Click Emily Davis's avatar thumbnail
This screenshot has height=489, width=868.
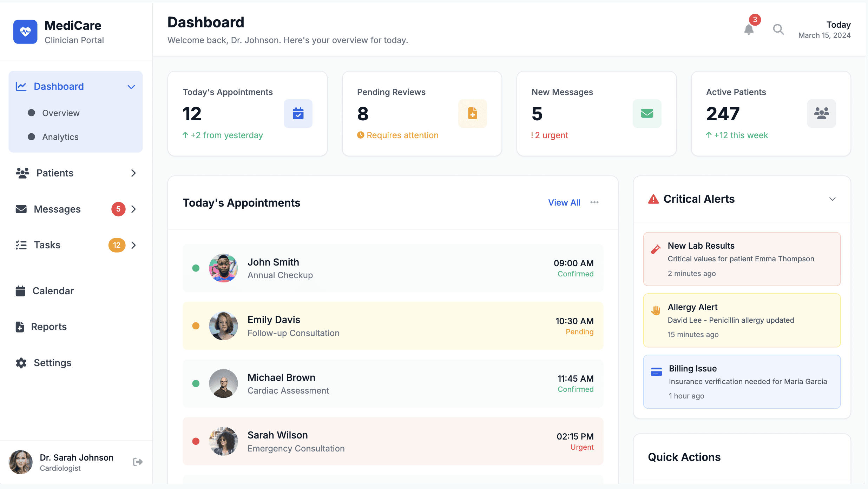tap(223, 326)
